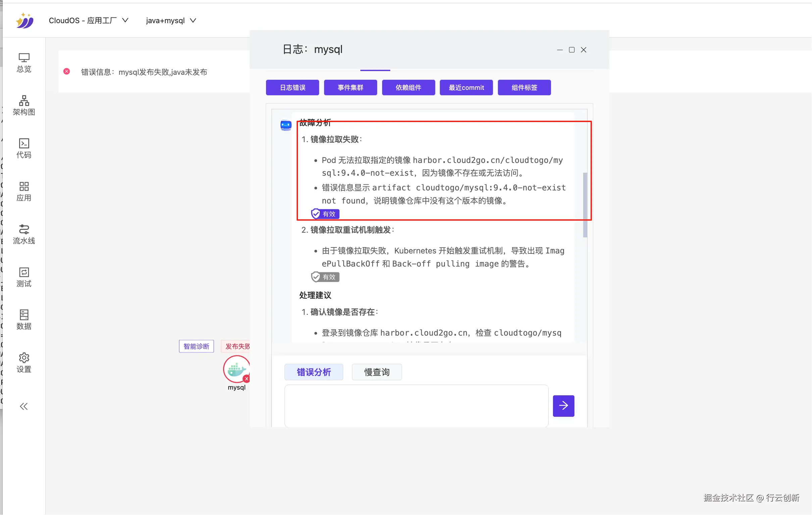
Task: Switch to the 日志错误 tab button
Action: 292,88
